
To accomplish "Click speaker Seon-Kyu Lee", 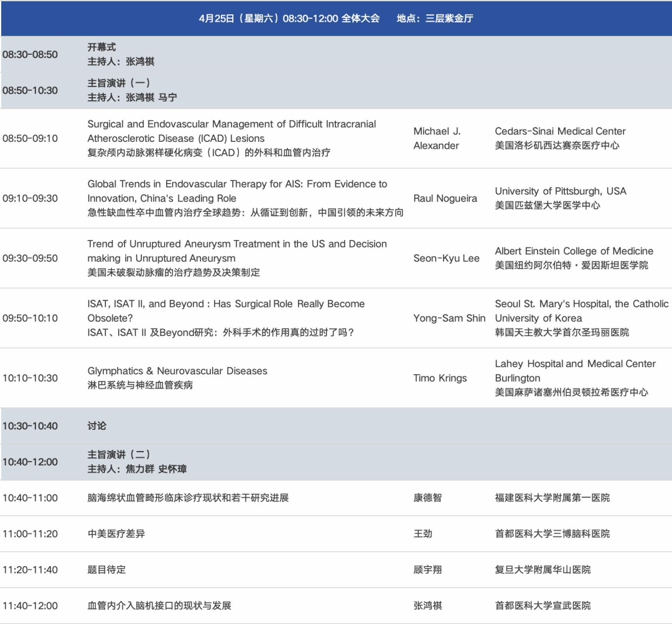I will click(x=446, y=258).
